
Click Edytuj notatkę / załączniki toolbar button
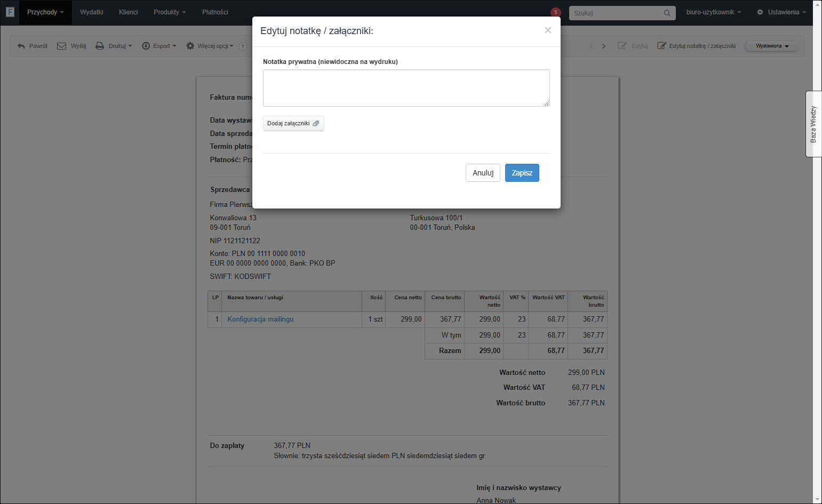697,46
